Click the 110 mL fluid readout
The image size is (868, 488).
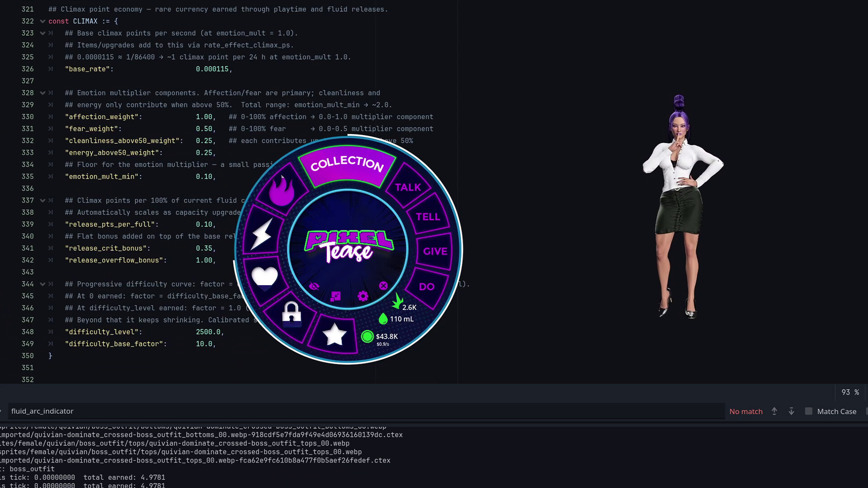402,319
